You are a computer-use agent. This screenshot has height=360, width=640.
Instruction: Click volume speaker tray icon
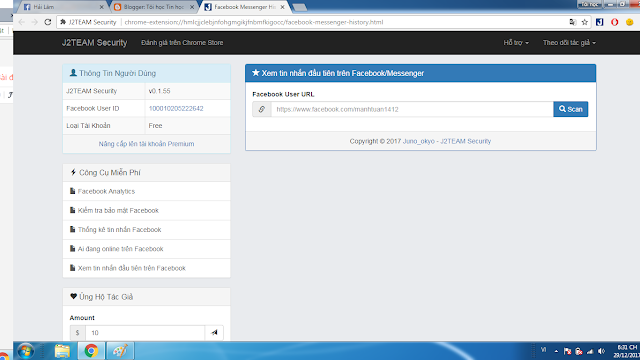601,351
